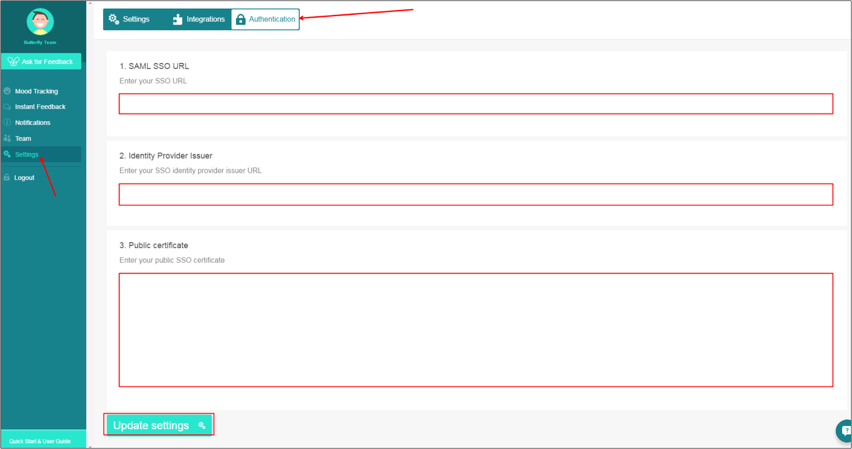Click the Public certificate text area
This screenshot has height=449, width=852.
point(475,329)
